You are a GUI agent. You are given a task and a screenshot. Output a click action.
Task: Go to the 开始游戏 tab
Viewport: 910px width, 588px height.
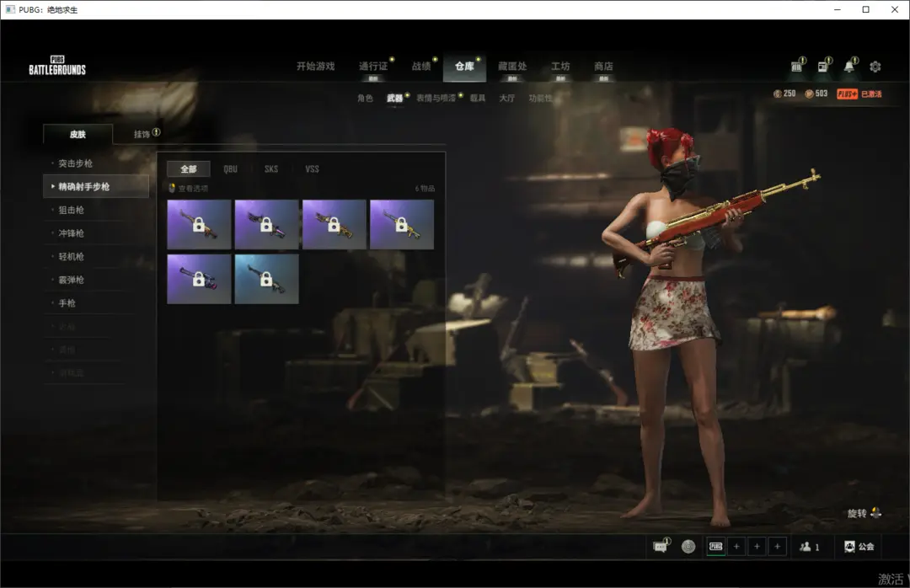click(x=316, y=67)
